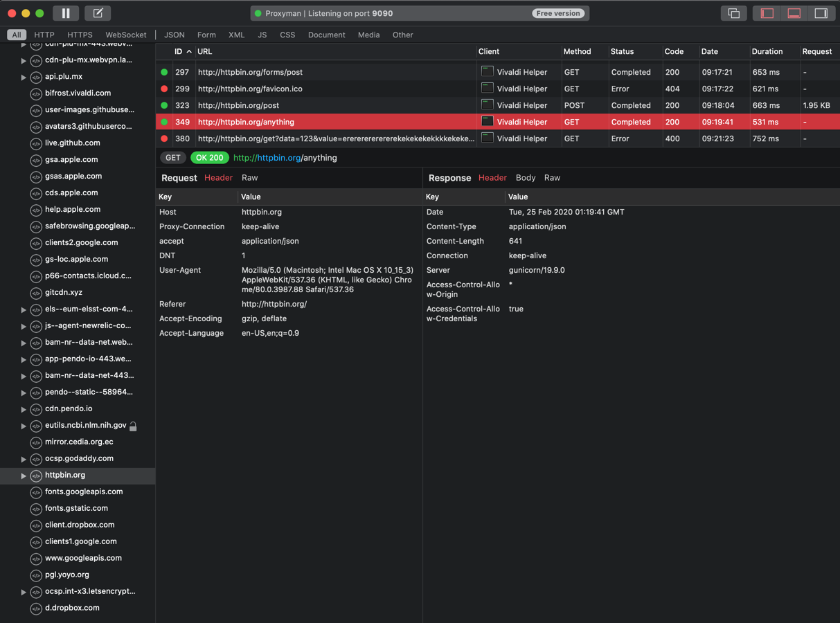The image size is (840, 623).
Task: Click the OK 200 status badge
Action: pyautogui.click(x=209, y=158)
